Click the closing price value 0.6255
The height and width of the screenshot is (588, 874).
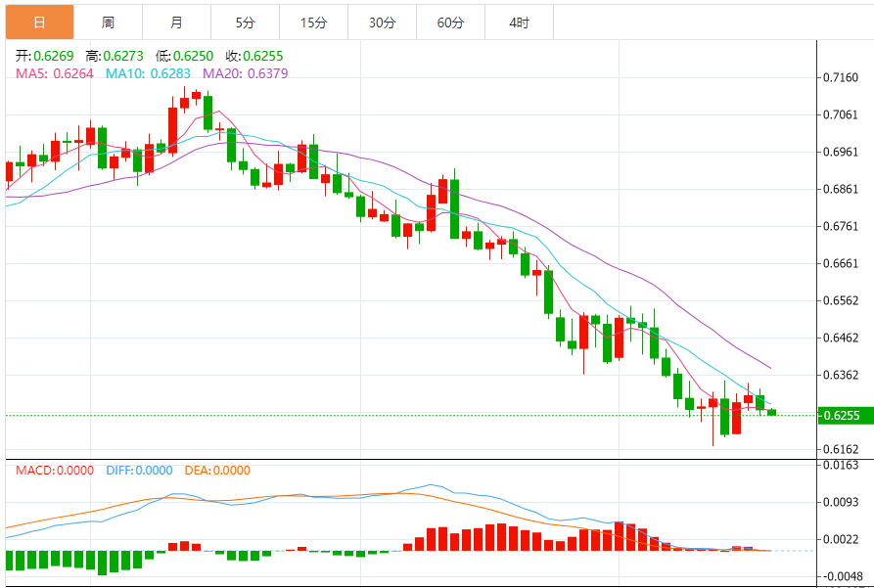(x=263, y=56)
